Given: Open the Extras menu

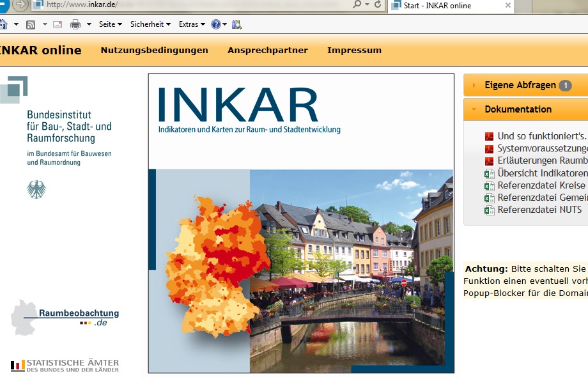Looking at the screenshot, I should 192,24.
